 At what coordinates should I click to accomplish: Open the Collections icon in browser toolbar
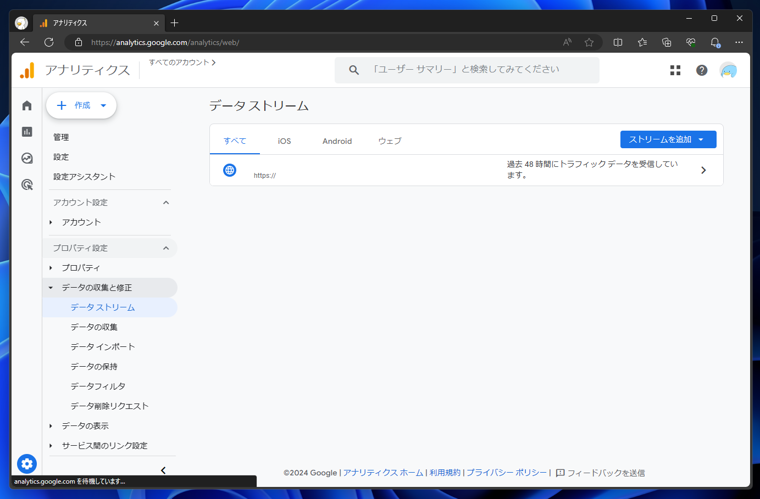pos(666,42)
